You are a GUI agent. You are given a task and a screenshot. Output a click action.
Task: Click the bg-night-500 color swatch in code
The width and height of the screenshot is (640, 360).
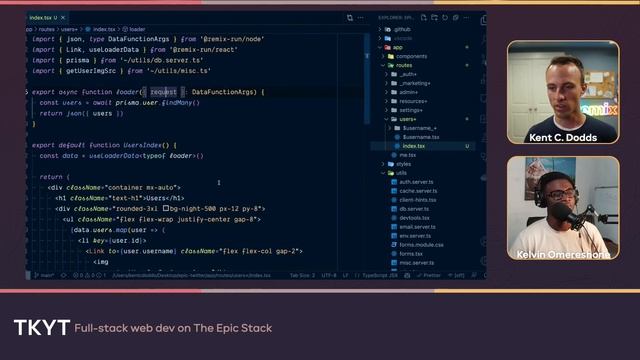tap(166, 208)
